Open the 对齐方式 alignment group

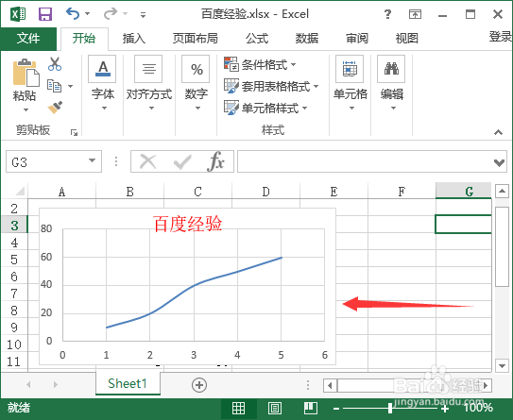(x=149, y=83)
